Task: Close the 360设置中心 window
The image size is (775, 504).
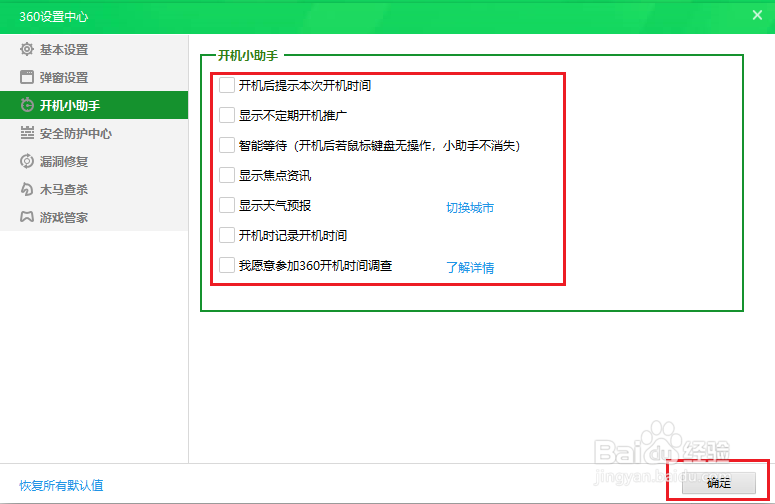Action: point(757,15)
